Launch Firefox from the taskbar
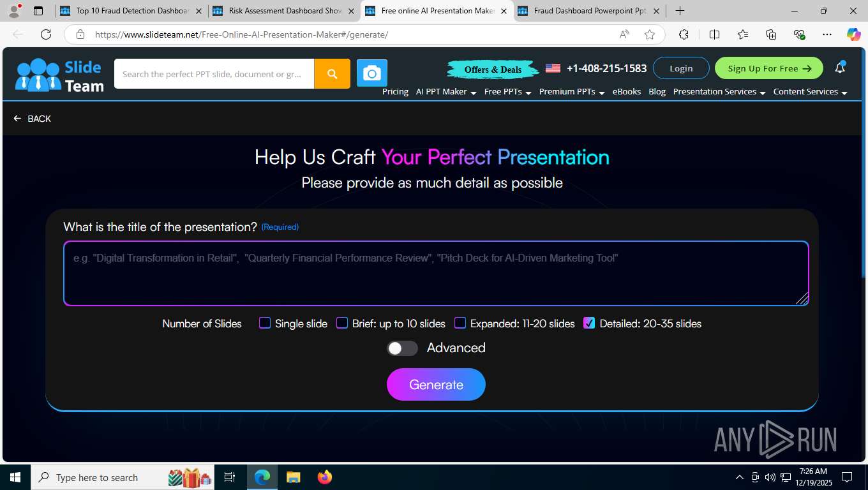Viewport: 868px width, 490px height. (325, 477)
